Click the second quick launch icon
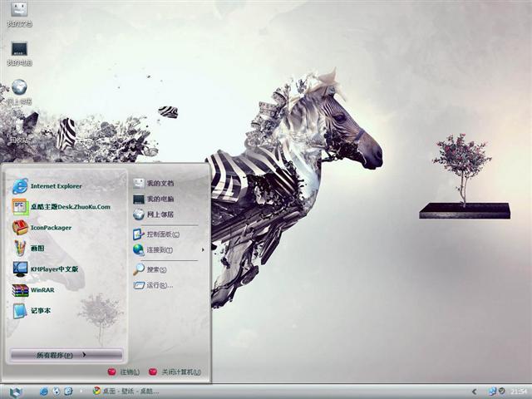Screen dimensions: 532x399 pos(56,392)
